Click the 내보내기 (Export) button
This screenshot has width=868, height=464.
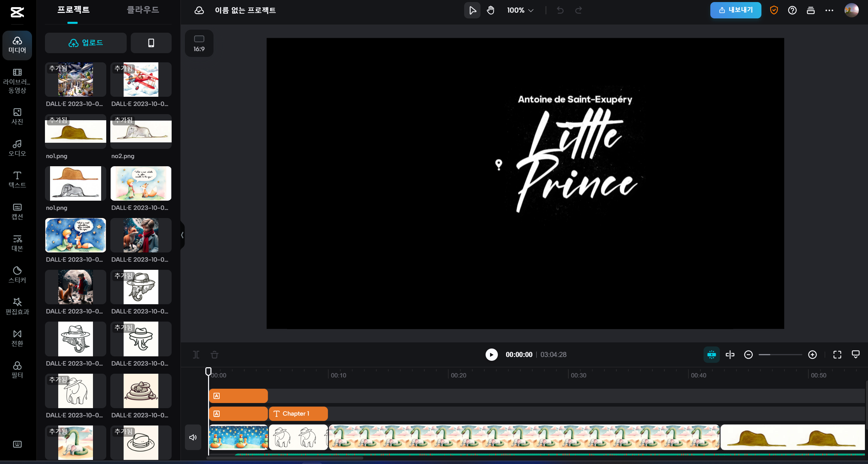(736, 10)
